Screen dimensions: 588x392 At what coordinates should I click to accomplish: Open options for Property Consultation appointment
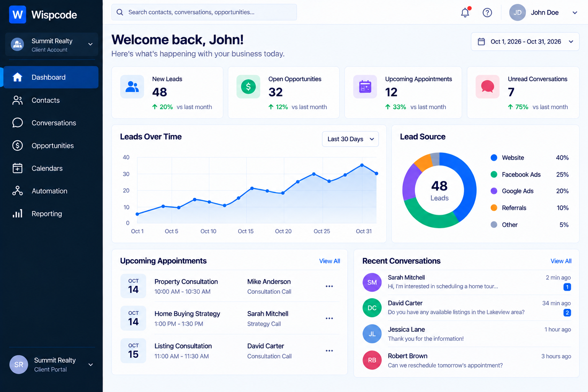[329, 286]
